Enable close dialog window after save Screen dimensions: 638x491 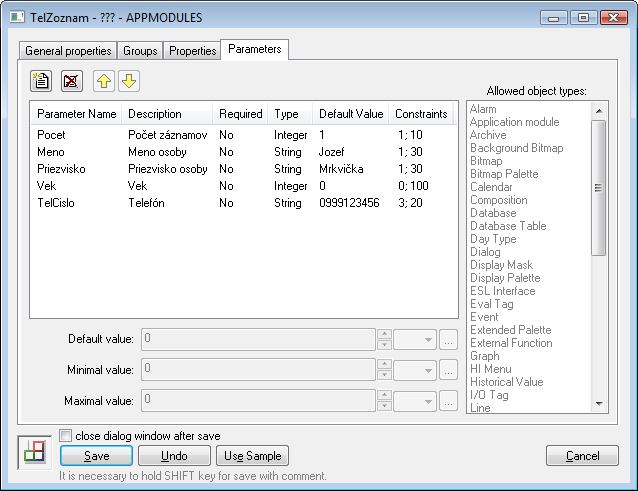(66, 436)
